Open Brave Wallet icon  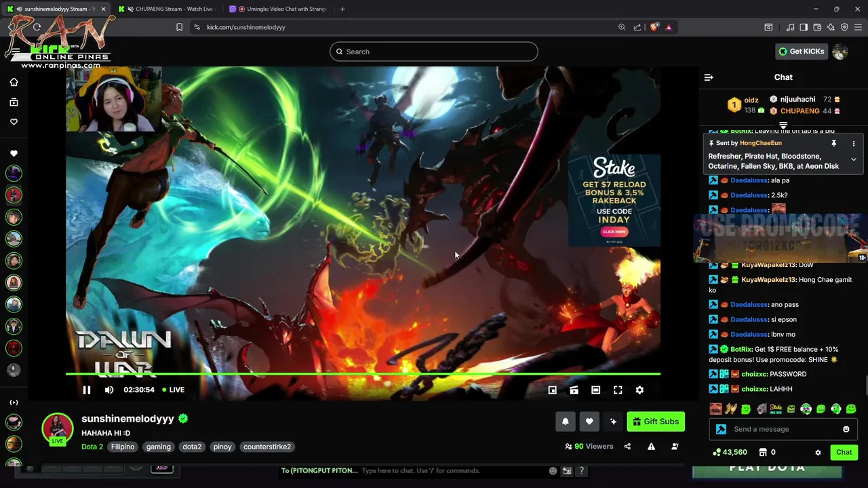click(x=817, y=27)
